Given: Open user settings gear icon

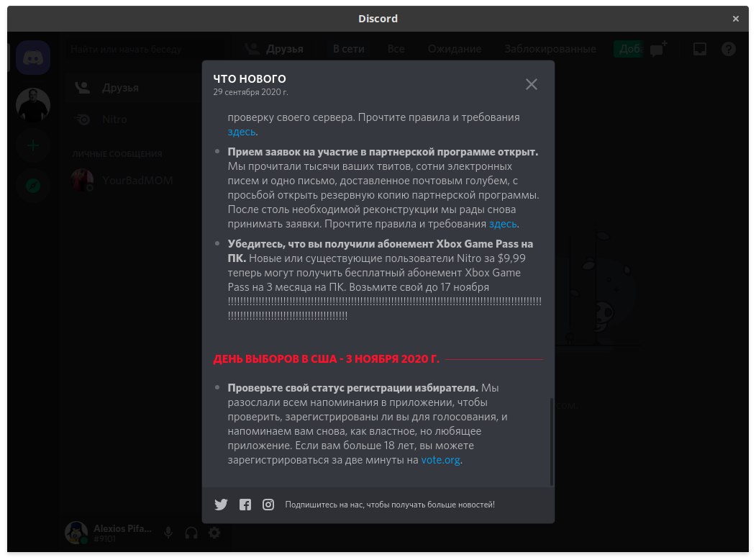Looking at the screenshot, I should 214,533.
